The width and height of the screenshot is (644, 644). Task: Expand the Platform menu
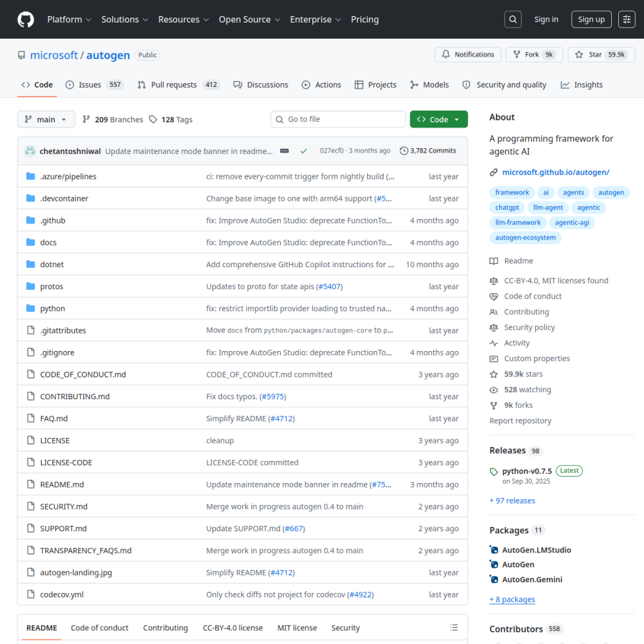tap(69, 19)
